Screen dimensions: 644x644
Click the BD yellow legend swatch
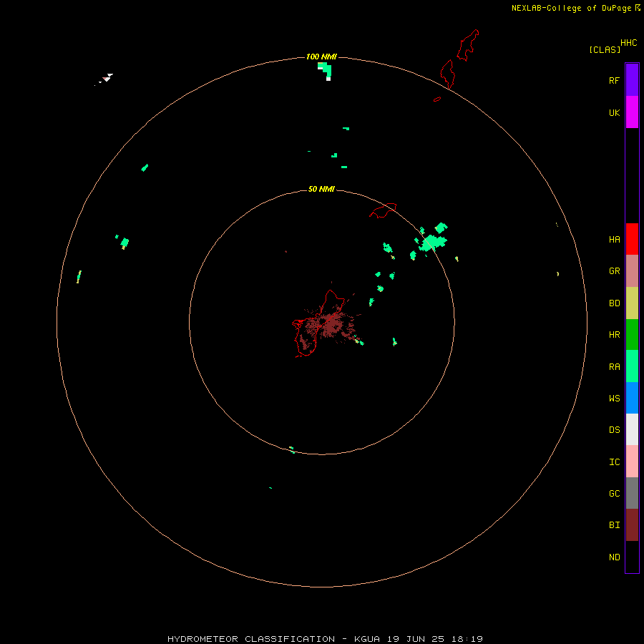(x=632, y=303)
